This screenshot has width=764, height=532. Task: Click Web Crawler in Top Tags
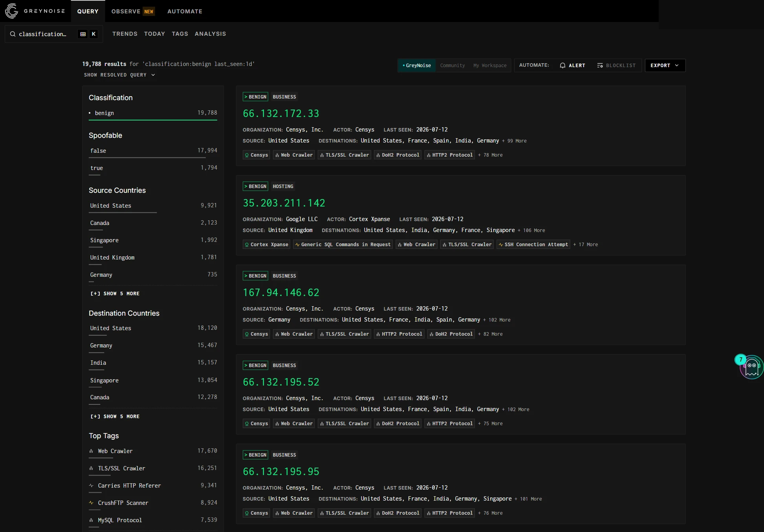tap(153, 451)
